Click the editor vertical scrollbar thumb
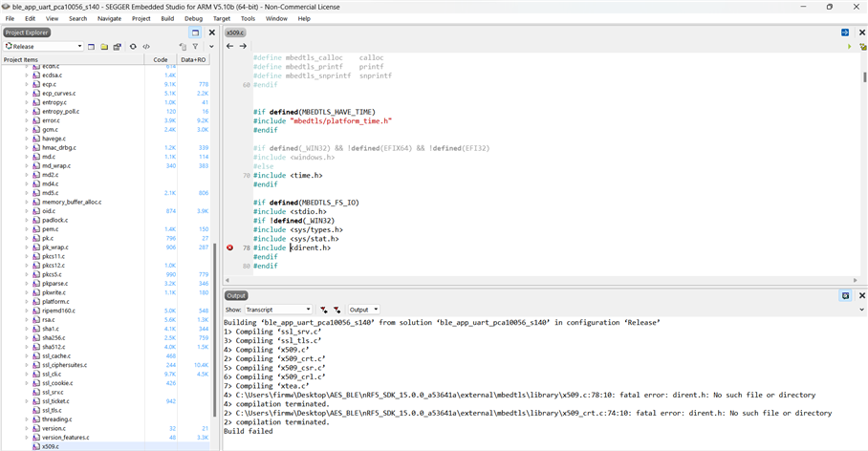 pos(864,77)
